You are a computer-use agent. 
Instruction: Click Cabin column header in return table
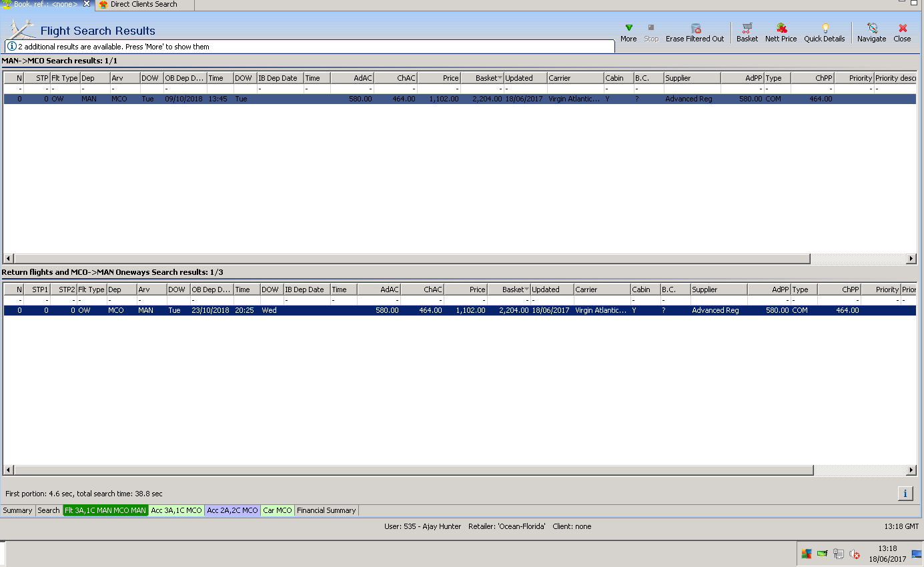(x=645, y=290)
